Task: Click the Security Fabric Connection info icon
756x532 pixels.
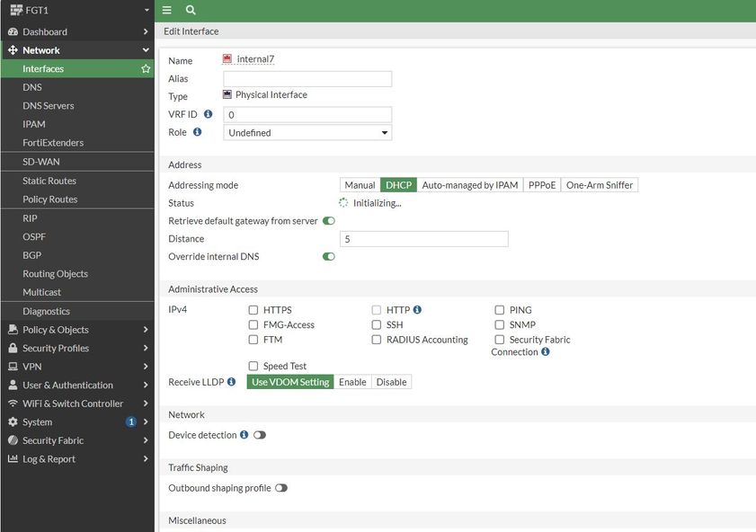Action: click(x=546, y=351)
